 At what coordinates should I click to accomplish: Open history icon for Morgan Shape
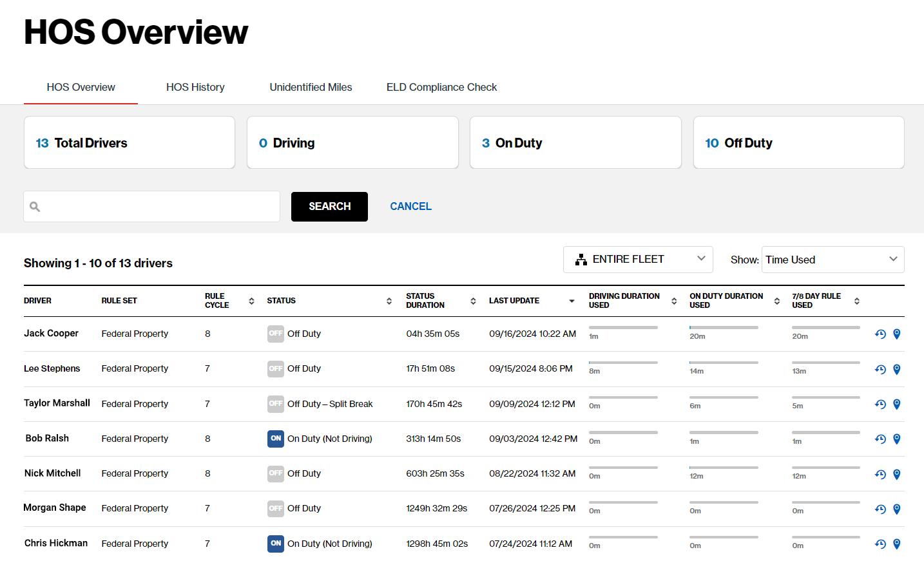(880, 509)
